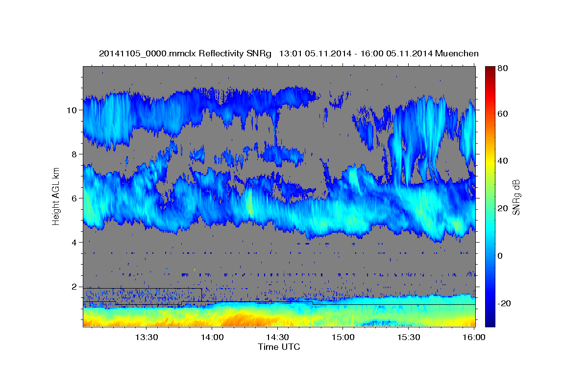Viewport: 588px width, 392px height.
Task: Click the 13:30 time tick label
Action: point(146,337)
